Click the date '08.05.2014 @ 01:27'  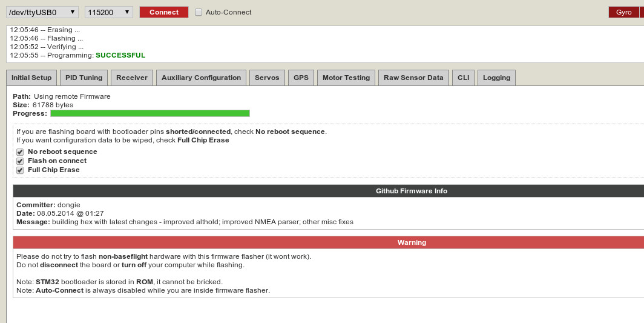(70, 213)
